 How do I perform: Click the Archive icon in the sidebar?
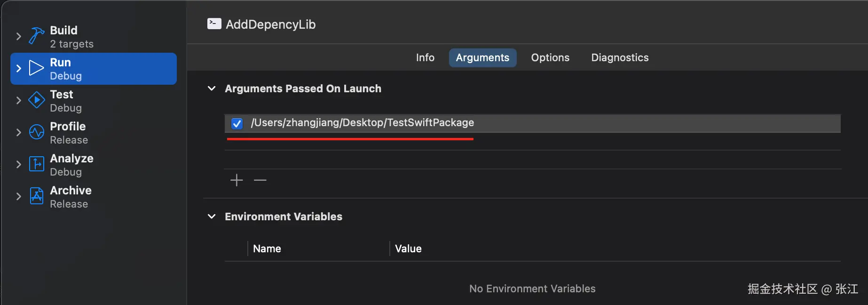(x=36, y=196)
